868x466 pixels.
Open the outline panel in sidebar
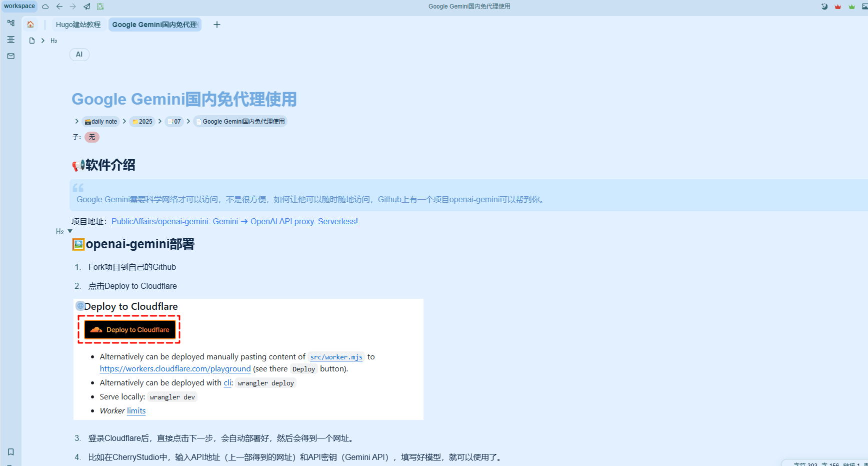pos(11,40)
